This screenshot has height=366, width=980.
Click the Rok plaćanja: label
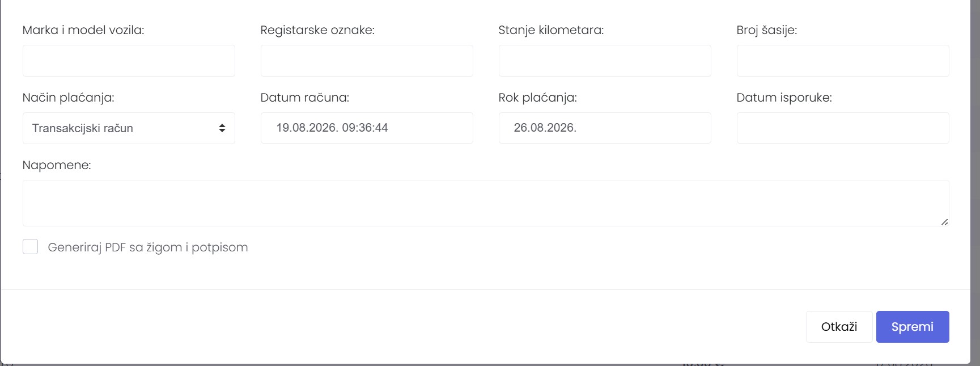tap(538, 98)
